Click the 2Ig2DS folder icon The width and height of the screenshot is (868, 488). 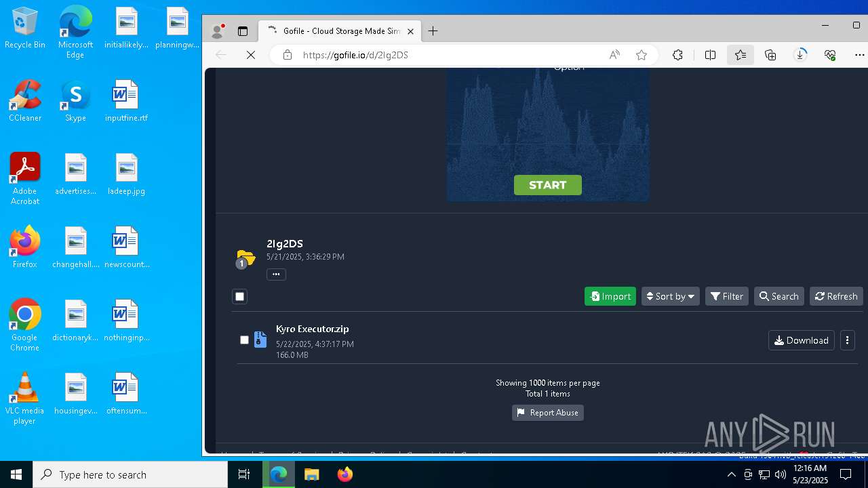[245, 258]
